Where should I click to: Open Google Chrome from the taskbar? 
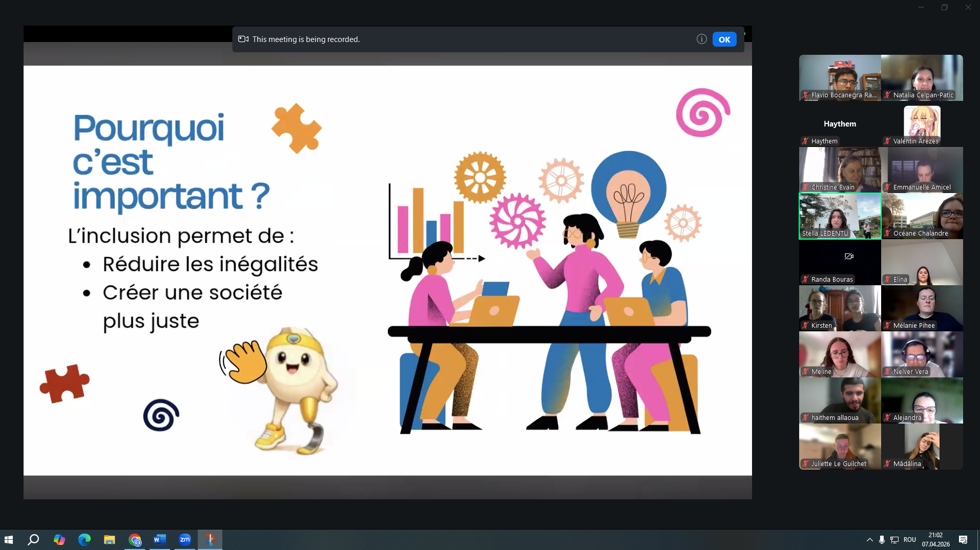(x=135, y=539)
